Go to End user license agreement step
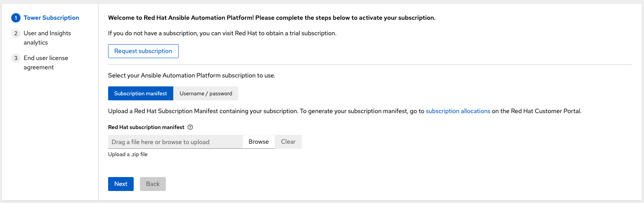The width and height of the screenshot is (644, 203). click(46, 63)
